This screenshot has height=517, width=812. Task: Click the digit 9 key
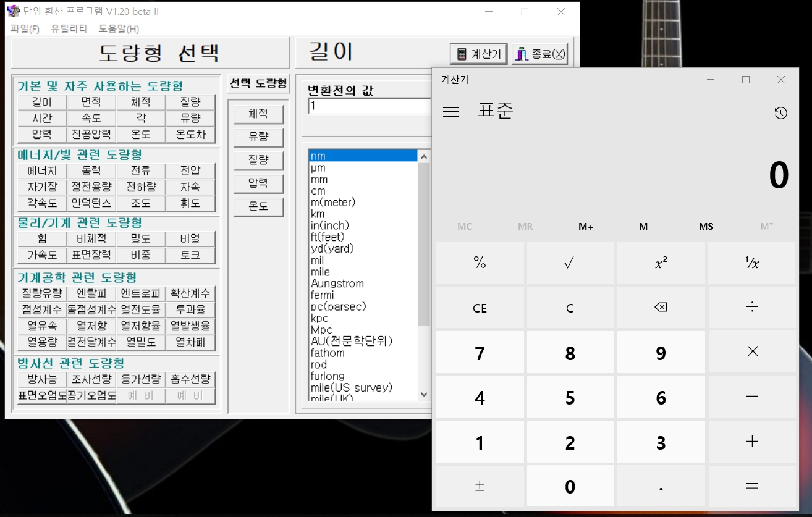pyautogui.click(x=661, y=353)
